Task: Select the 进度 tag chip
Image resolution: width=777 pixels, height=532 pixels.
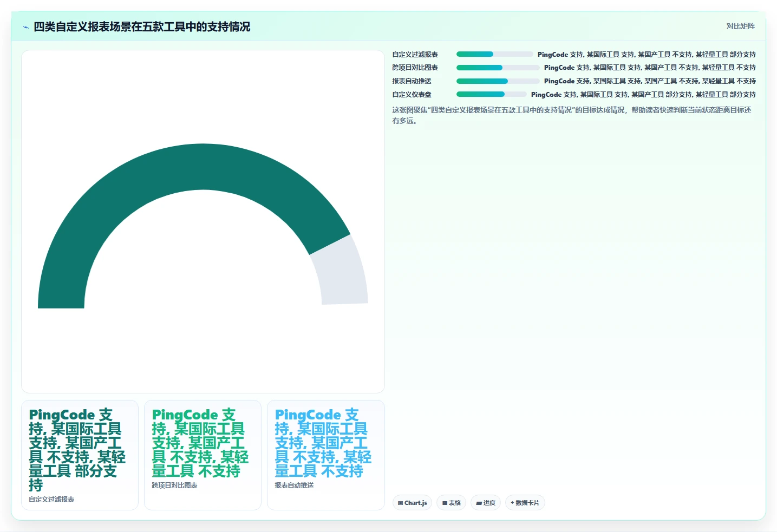Action: click(x=486, y=503)
